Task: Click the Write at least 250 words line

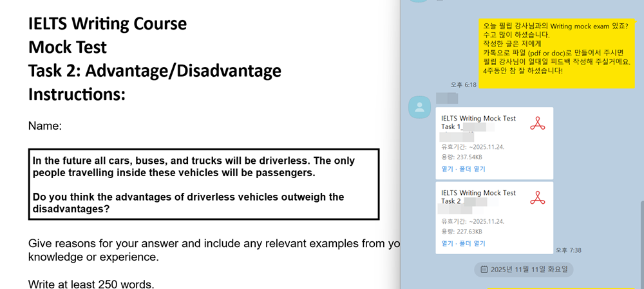Action: click(91, 283)
